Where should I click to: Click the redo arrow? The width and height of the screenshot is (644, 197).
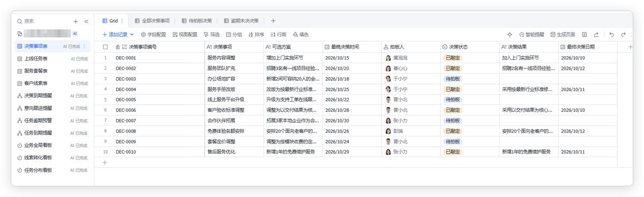click(x=623, y=34)
